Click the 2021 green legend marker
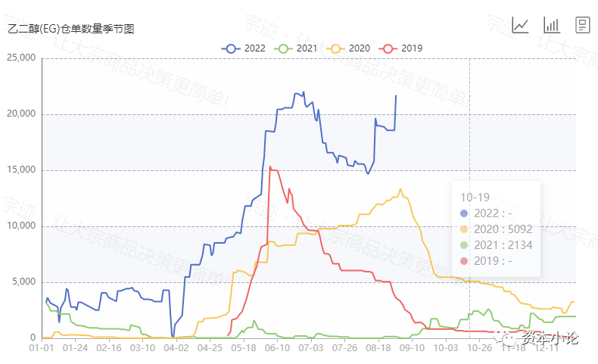598x364 pixels. tap(284, 48)
